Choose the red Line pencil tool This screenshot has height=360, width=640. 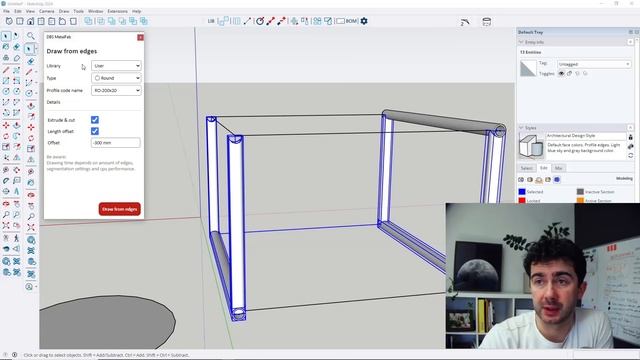pos(6,70)
